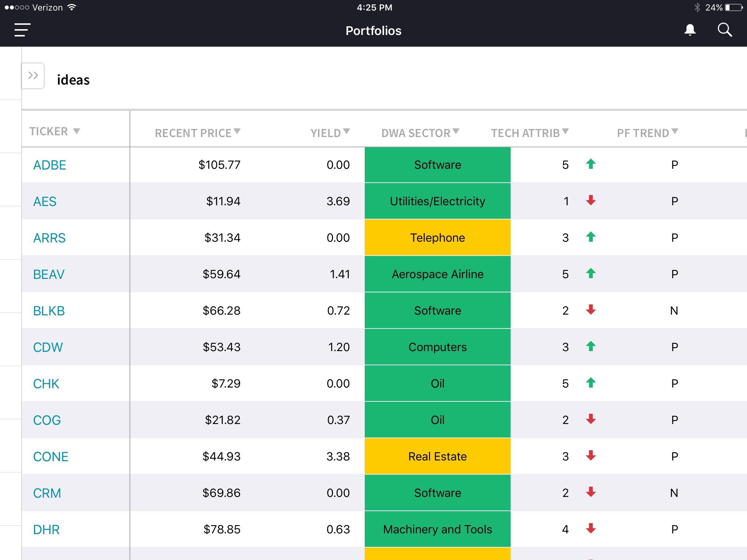Tap the battery indicator in status bar

pos(734,7)
